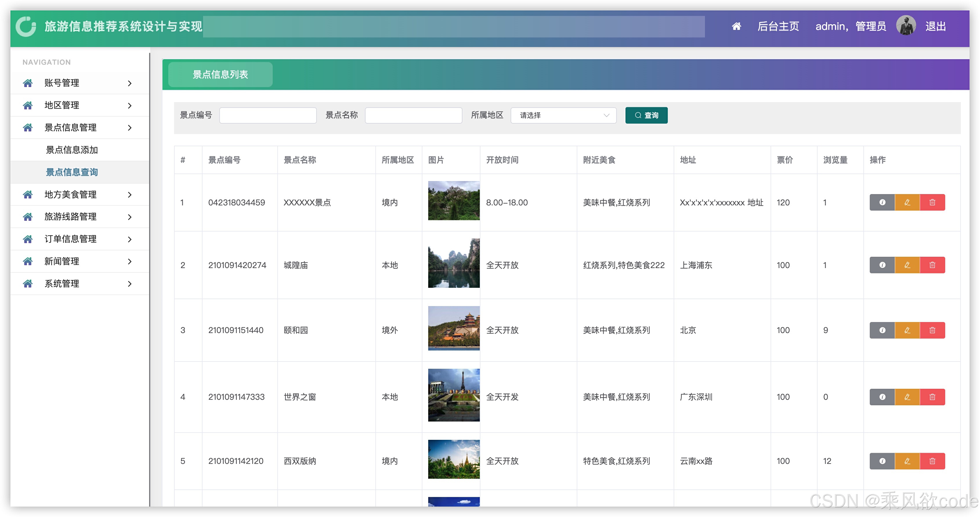The image size is (980, 517).
Task: Go to 后台主页 link
Action: 778,26
